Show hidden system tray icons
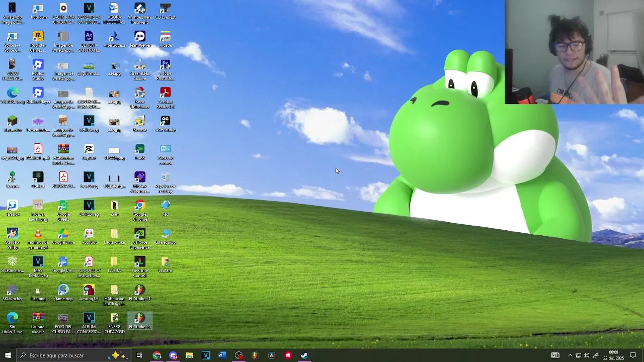This screenshot has height=362, width=644. click(570, 355)
